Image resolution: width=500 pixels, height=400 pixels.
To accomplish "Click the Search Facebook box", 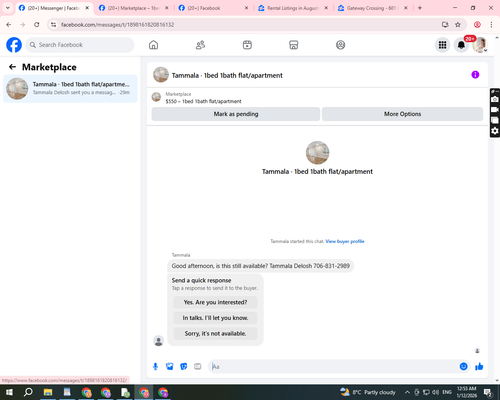I will point(80,45).
